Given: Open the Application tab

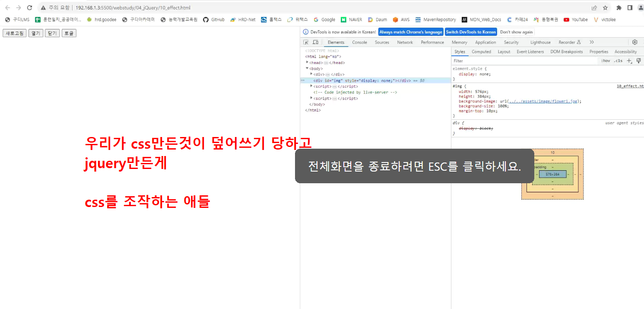Looking at the screenshot, I should click(485, 42).
